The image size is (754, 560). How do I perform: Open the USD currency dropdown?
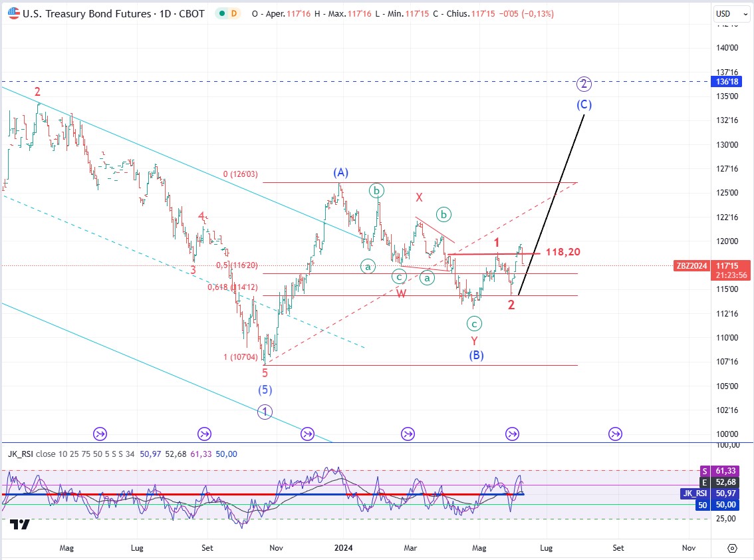[731, 14]
